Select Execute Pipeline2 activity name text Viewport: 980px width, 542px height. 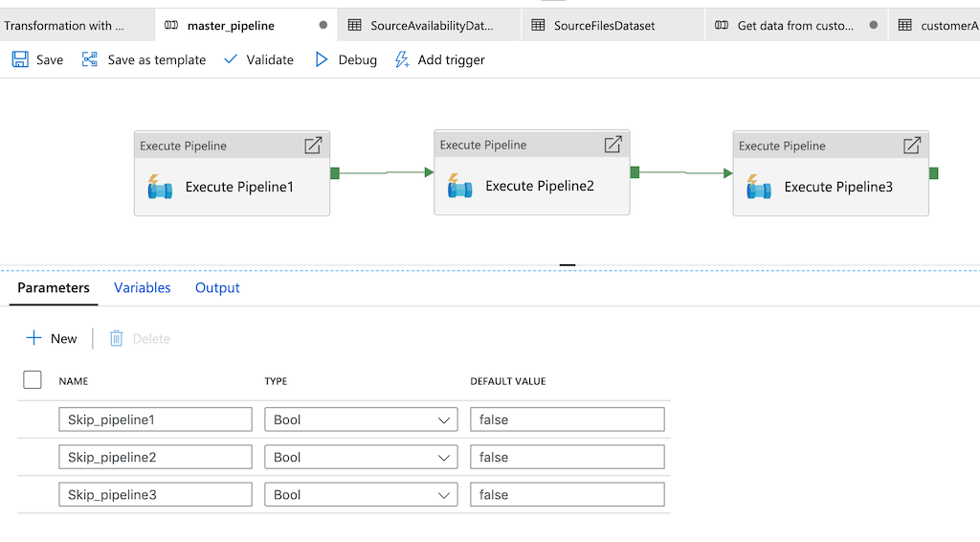tap(540, 186)
